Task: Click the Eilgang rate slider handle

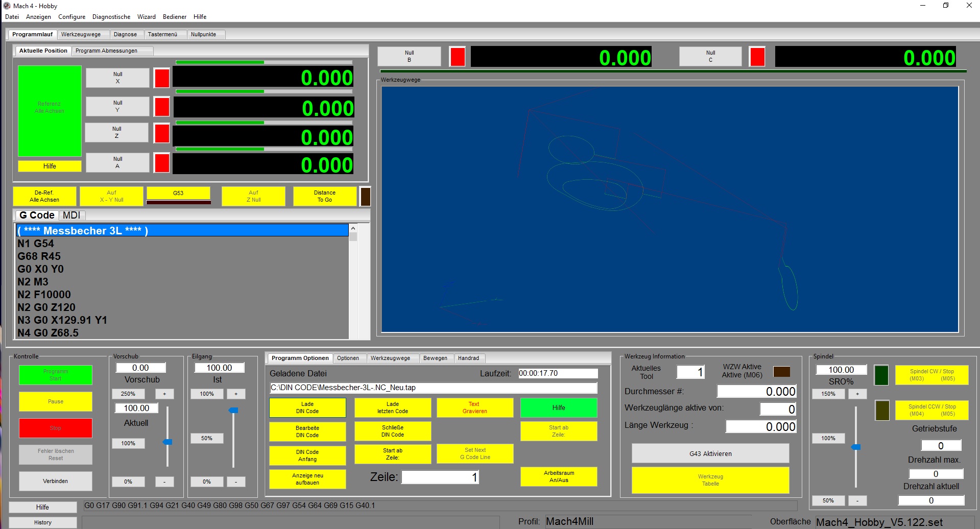Action: point(233,410)
